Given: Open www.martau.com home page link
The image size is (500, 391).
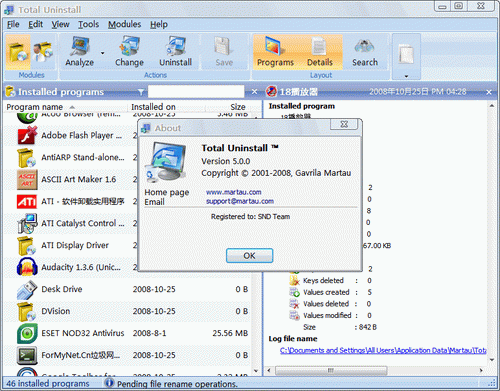Looking at the screenshot, I should click(x=234, y=192).
